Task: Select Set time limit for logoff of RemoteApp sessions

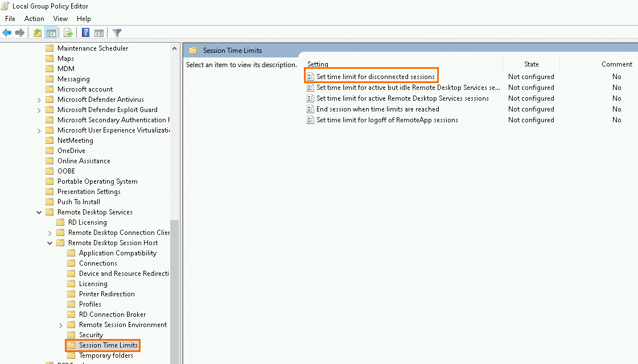Action: coord(387,120)
